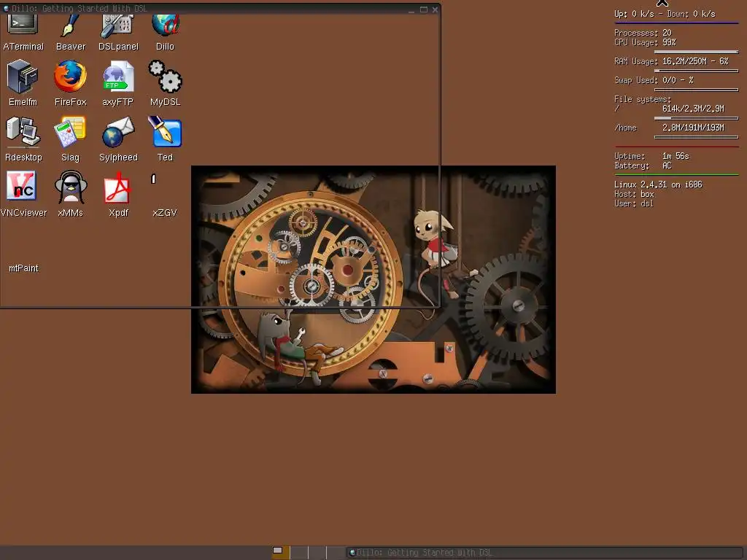Click the Uptime 1m 56s readout
747x560 pixels.
(651, 156)
